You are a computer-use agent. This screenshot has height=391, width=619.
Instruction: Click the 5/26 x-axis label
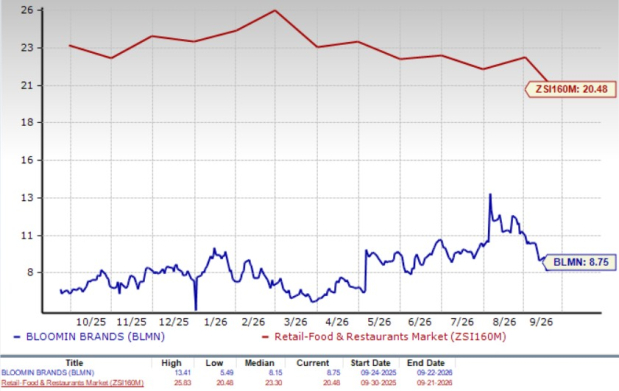(379, 322)
